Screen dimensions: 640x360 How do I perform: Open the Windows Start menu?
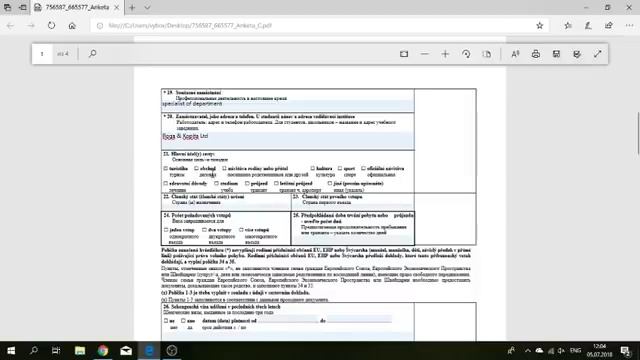[x=11, y=351]
